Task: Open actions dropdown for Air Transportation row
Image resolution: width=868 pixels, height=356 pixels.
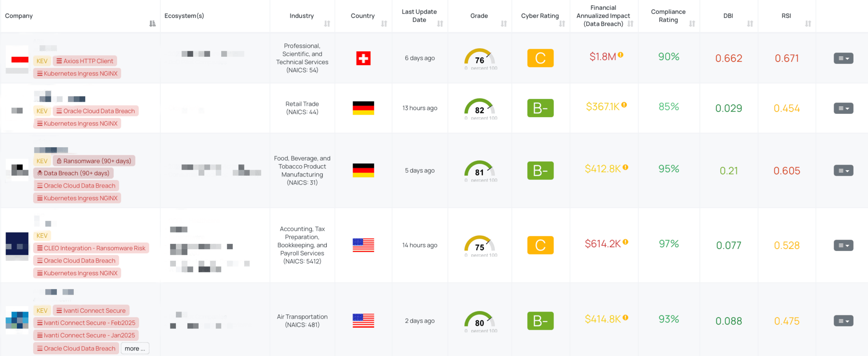Action: coord(843,321)
